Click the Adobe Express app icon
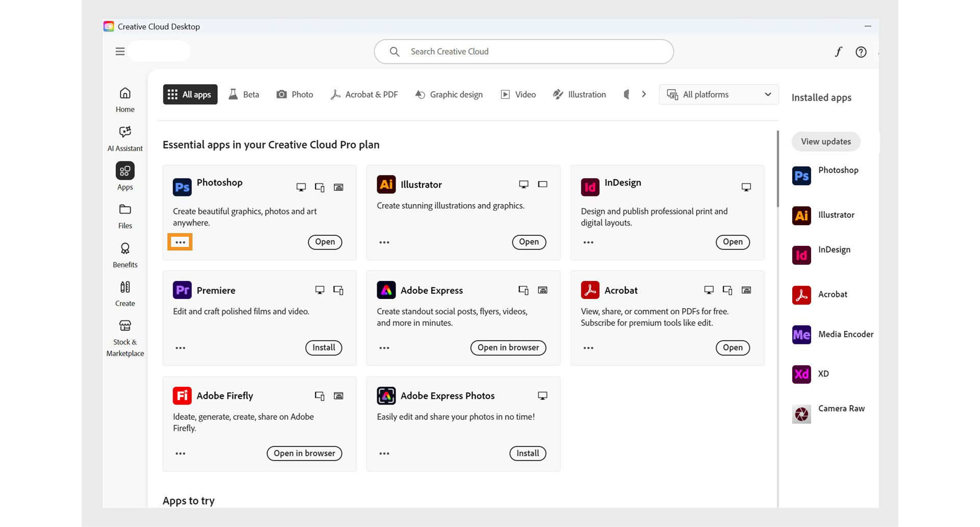This screenshot has width=980, height=527. point(386,290)
